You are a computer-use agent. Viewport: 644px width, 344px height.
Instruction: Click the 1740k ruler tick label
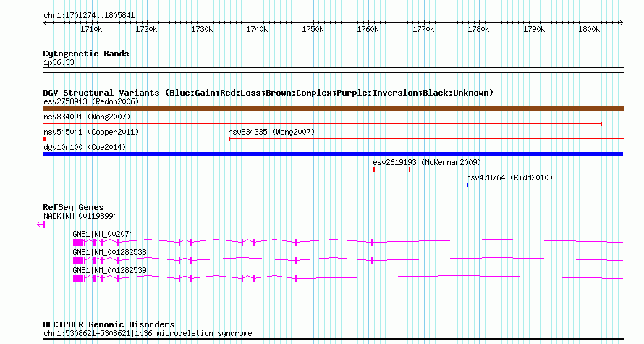pyautogui.click(x=257, y=30)
